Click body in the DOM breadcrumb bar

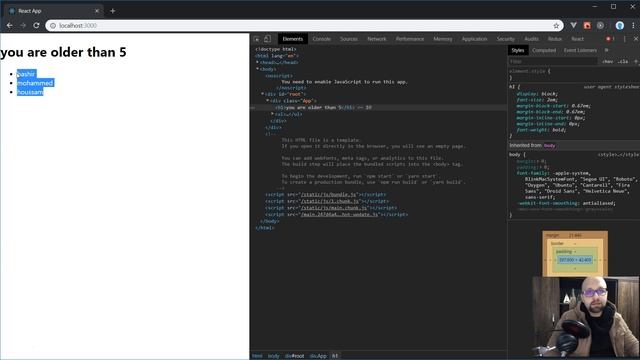pyautogui.click(x=273, y=356)
